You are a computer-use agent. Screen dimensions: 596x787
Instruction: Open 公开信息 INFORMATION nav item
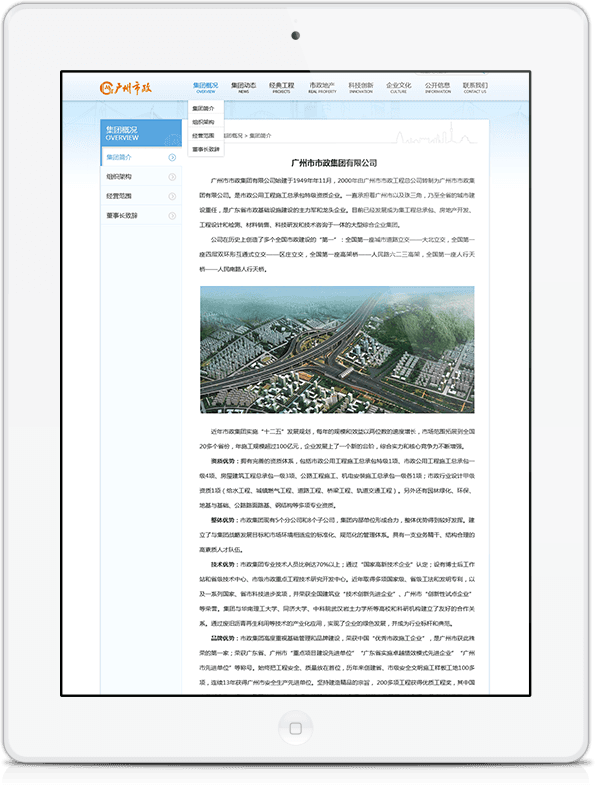438,88
